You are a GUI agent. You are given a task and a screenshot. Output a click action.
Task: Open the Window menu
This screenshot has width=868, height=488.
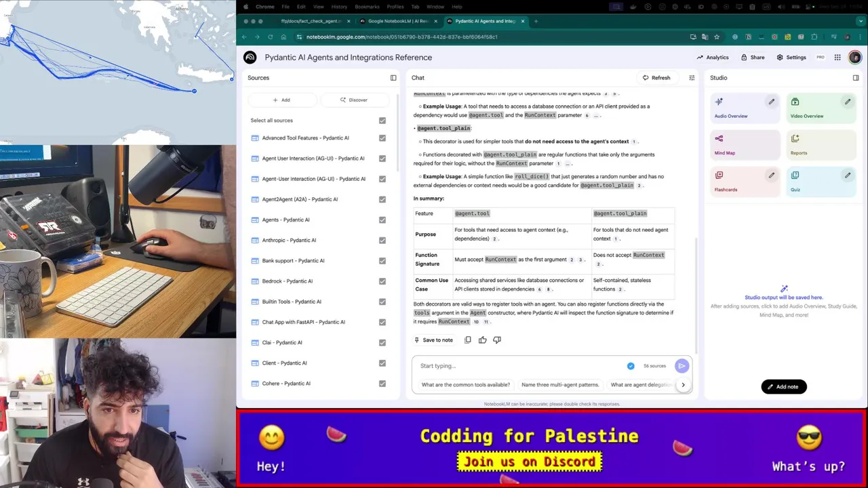(x=435, y=7)
